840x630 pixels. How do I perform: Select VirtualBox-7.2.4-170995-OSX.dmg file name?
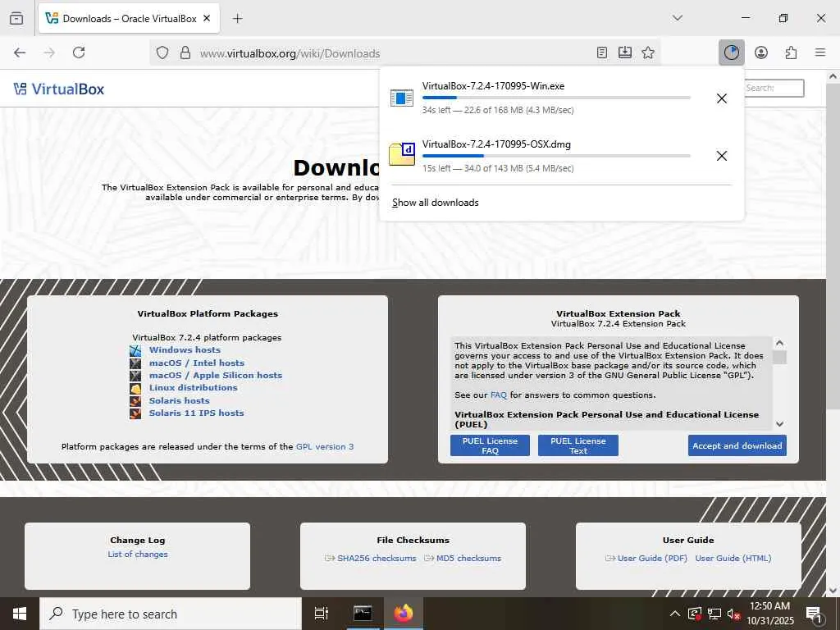pos(496,144)
